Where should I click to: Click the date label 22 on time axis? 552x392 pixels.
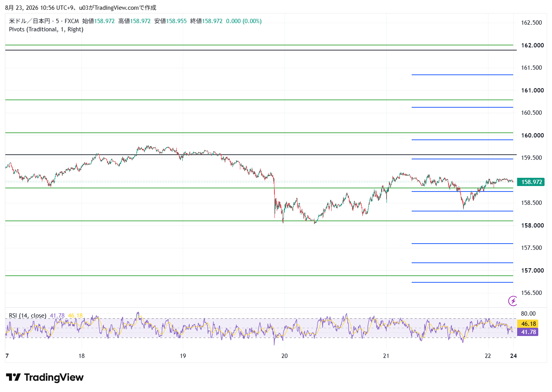[488, 356]
